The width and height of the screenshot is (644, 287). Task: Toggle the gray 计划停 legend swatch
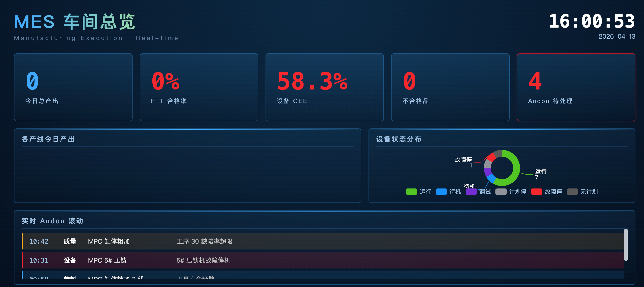tap(501, 192)
